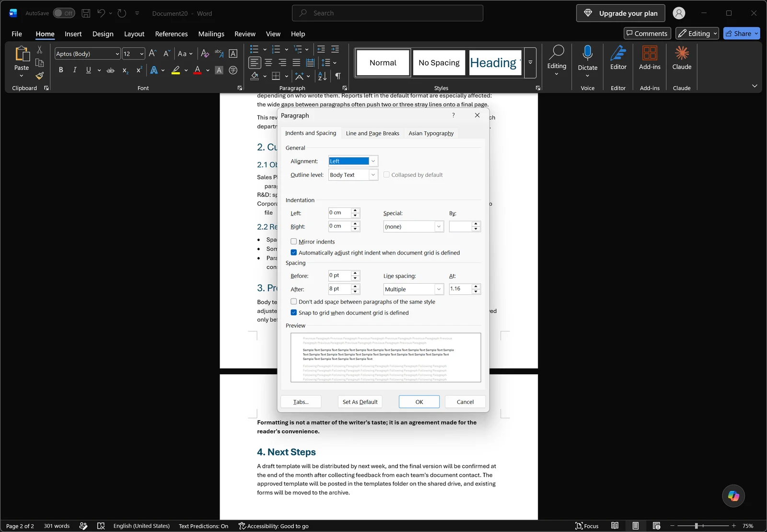The width and height of the screenshot is (767, 532).
Task: Open Line spacing dropdown
Action: click(439, 289)
